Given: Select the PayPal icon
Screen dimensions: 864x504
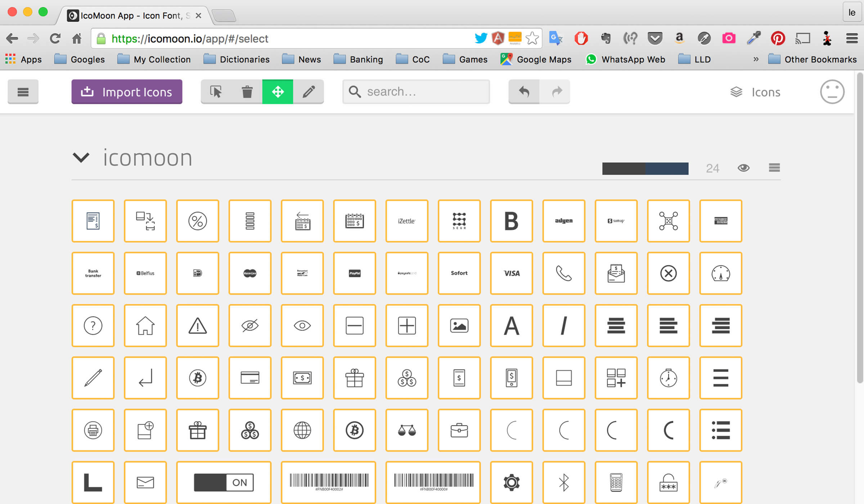Looking at the screenshot, I should click(x=355, y=273).
